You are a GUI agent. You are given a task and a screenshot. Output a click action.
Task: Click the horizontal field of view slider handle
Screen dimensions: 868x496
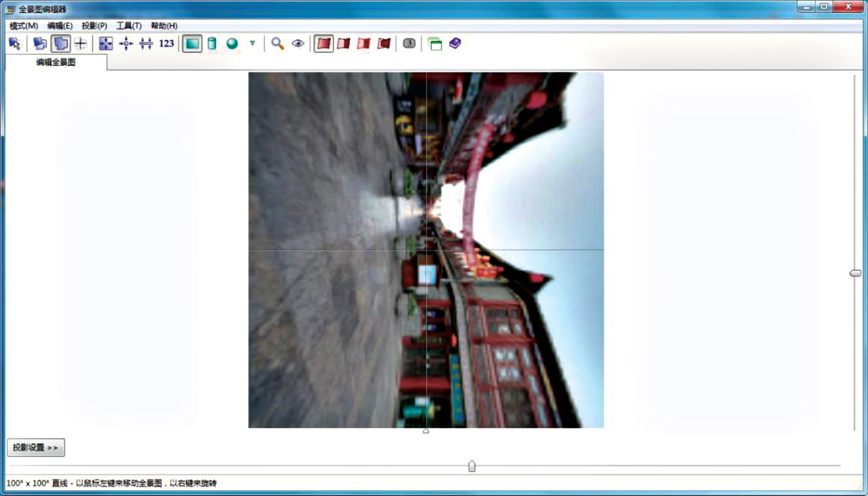click(x=472, y=466)
